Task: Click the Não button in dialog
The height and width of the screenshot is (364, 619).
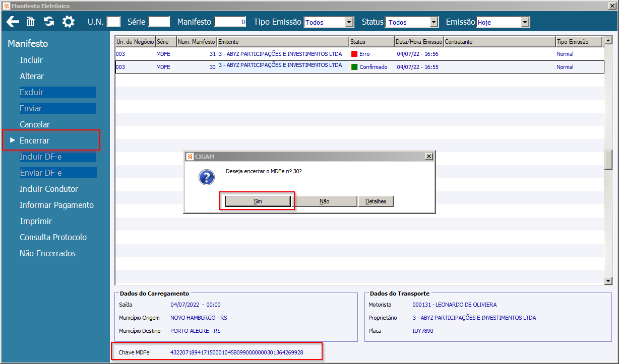Action: click(325, 201)
